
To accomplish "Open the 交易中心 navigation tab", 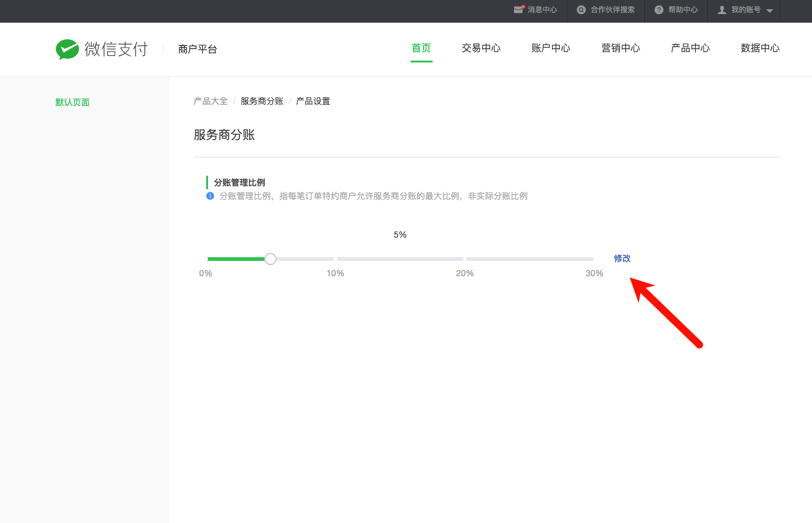I will pos(481,48).
